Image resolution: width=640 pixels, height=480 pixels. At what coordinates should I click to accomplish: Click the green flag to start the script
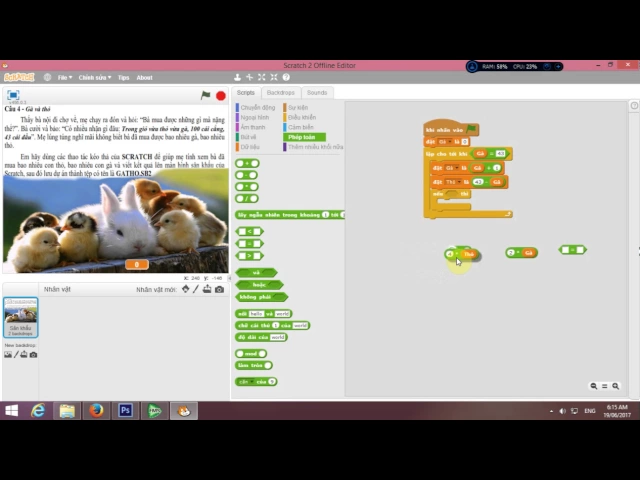(x=205, y=95)
